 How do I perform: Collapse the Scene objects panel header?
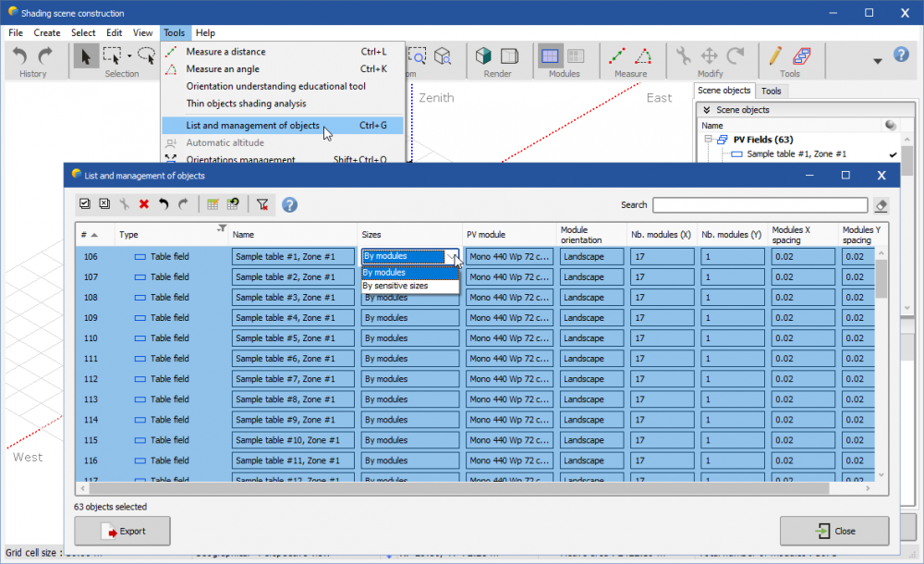coord(706,109)
